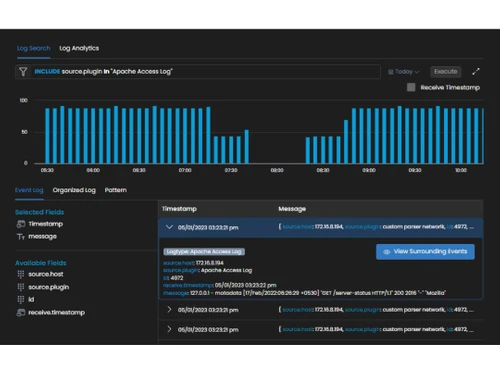Click the icon beside receive.timestamp field

21,313
